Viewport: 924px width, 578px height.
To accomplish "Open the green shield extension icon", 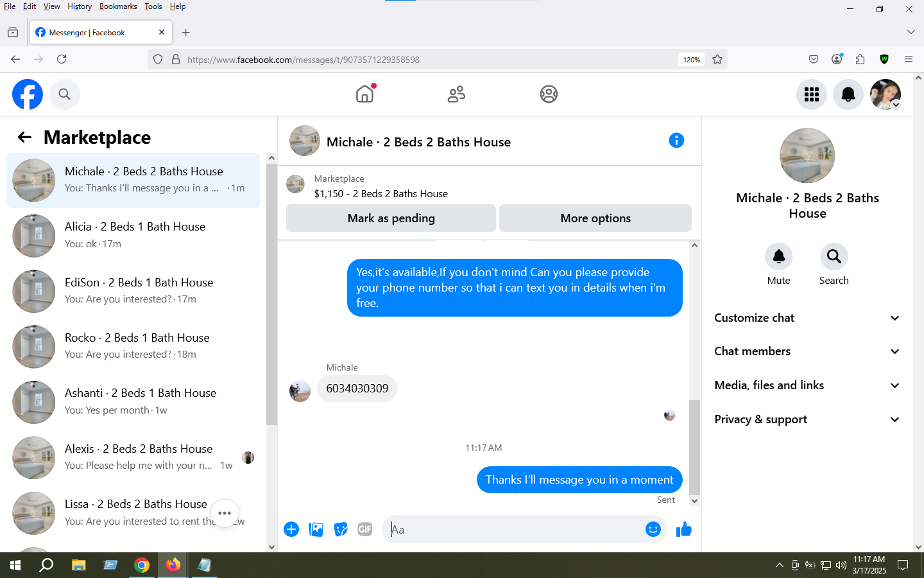I will click(884, 59).
